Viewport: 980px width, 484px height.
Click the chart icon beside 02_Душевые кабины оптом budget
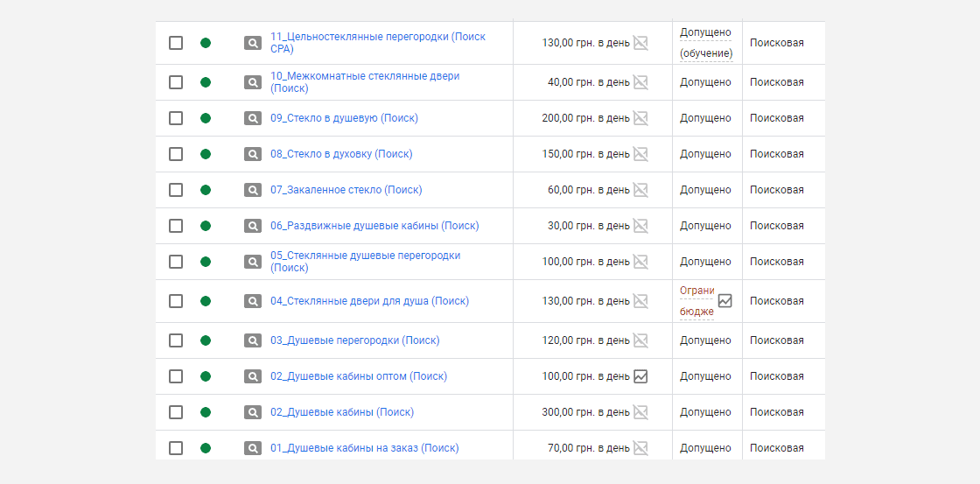click(640, 376)
